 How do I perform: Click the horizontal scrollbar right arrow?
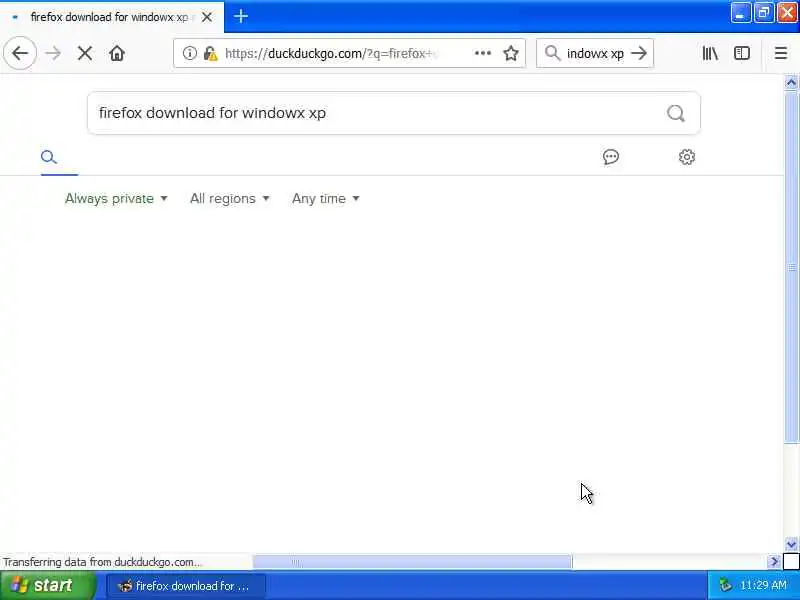point(774,561)
